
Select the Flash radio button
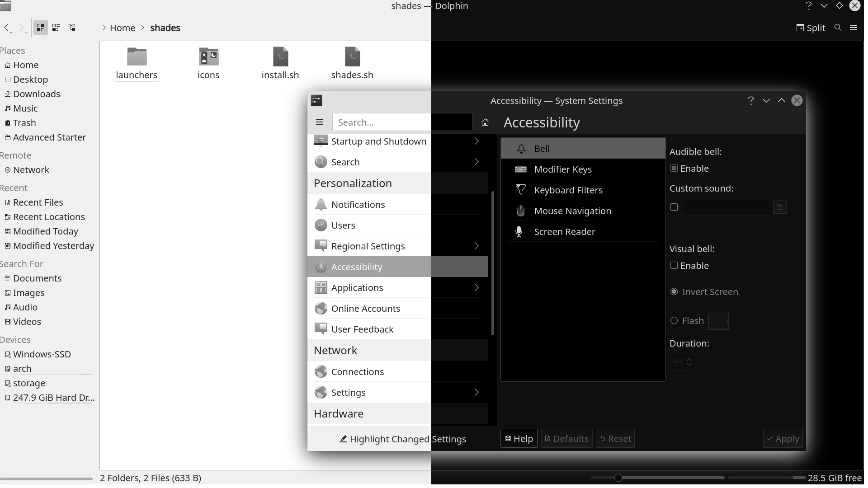pos(674,321)
